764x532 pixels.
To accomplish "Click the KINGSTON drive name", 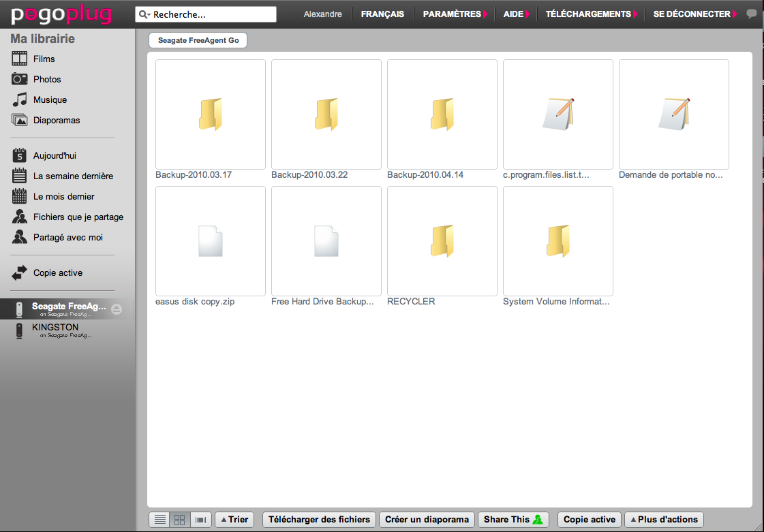I will 55,328.
